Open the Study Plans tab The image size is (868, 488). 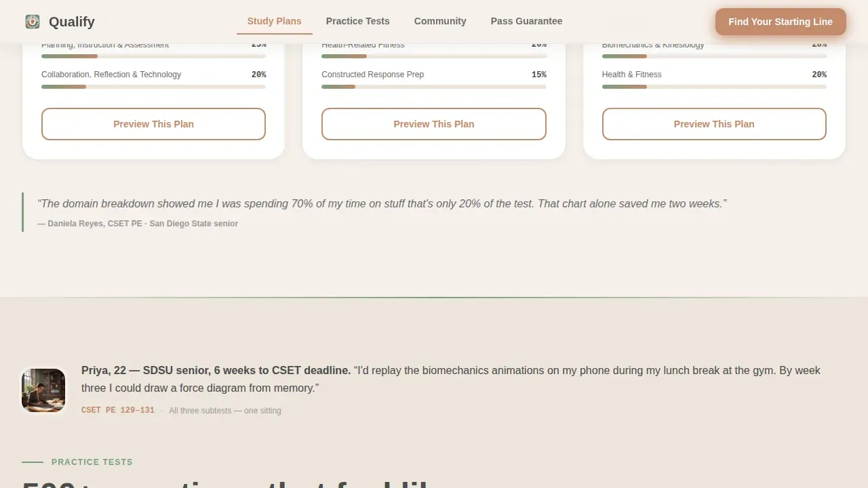pyautogui.click(x=275, y=21)
